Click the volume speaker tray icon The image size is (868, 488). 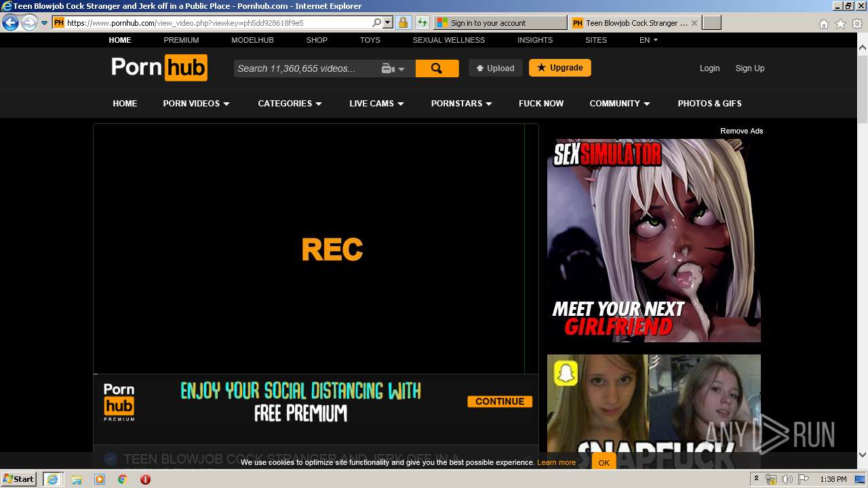[787, 479]
